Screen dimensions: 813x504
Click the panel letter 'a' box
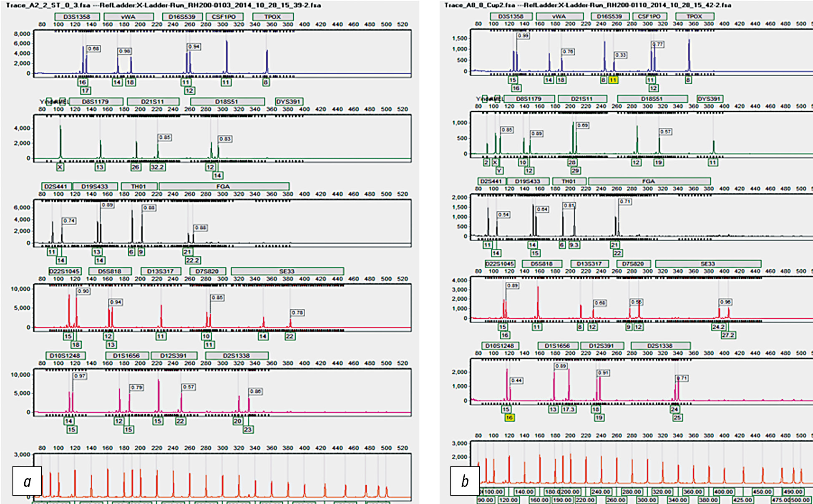27,481
